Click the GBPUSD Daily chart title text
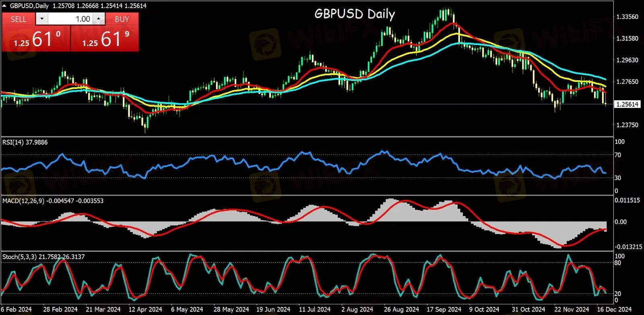644x315 pixels. [x=354, y=14]
